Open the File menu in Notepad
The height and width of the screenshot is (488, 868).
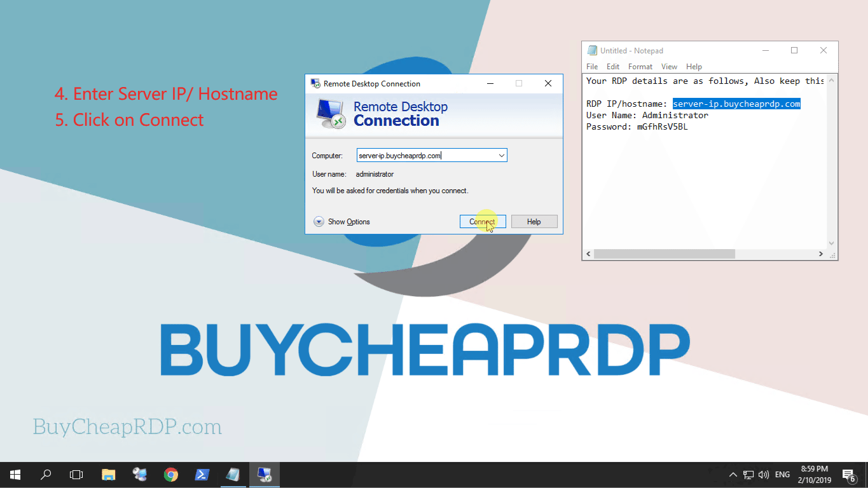point(592,67)
